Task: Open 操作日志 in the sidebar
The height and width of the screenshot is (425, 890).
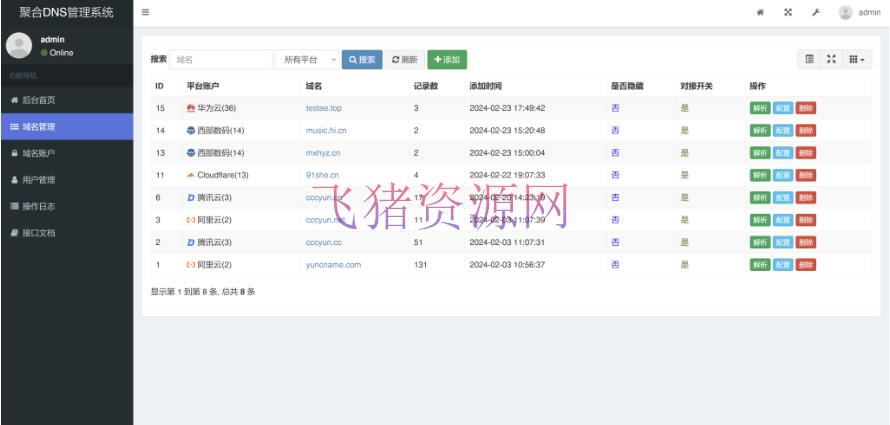Action: [66, 207]
